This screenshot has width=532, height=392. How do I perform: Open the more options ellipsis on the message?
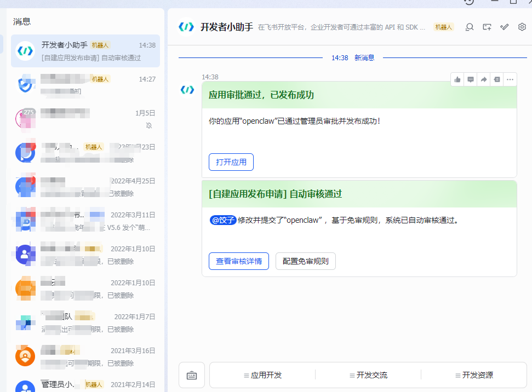(x=510, y=79)
